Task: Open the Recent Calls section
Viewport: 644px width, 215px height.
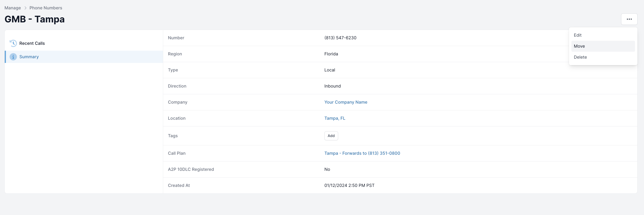Action: (x=84, y=43)
